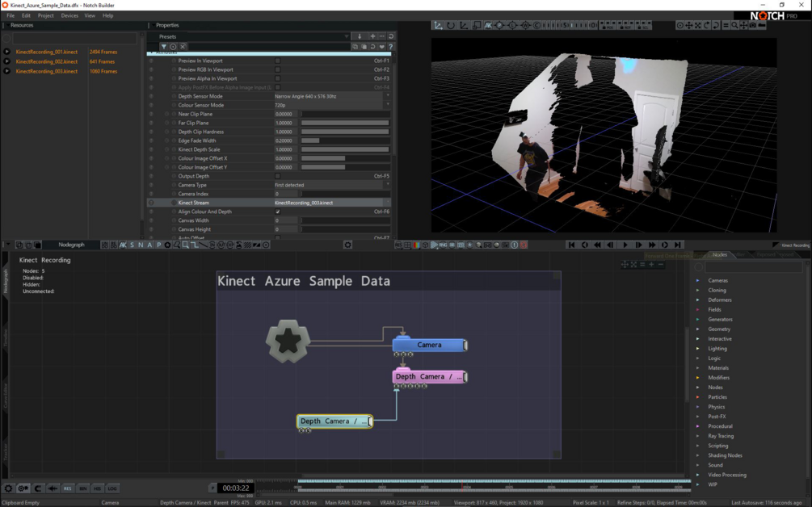812x507 pixels.
Task: Click the viewport zoom magnifier icon
Action: coord(734,25)
